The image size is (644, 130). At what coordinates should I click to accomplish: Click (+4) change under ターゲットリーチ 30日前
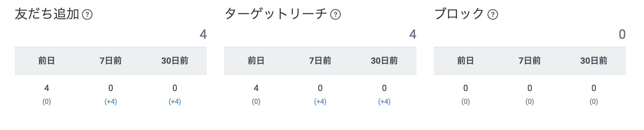tap(384, 102)
